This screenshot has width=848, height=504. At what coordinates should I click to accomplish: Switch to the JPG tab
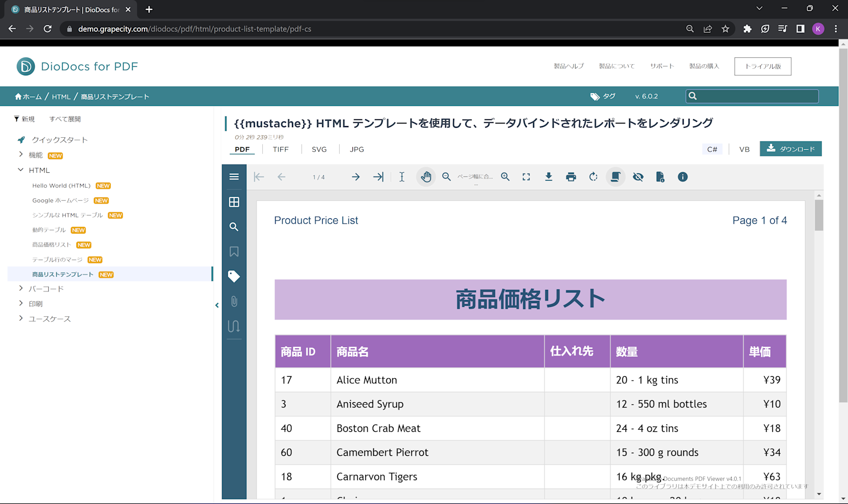tap(357, 149)
